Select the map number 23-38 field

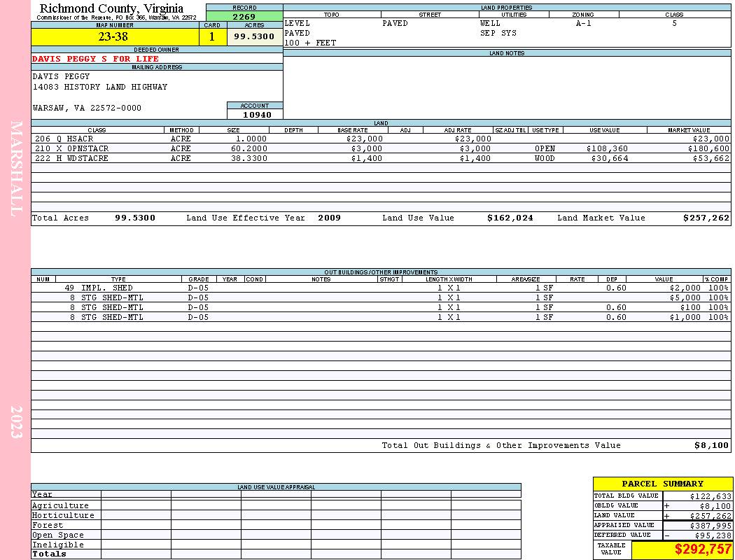pyautogui.click(x=115, y=36)
